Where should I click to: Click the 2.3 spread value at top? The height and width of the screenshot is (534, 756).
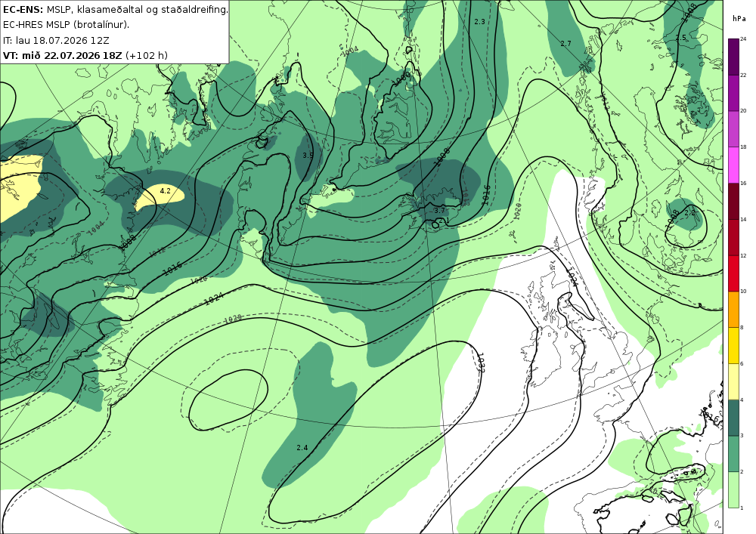[480, 22]
